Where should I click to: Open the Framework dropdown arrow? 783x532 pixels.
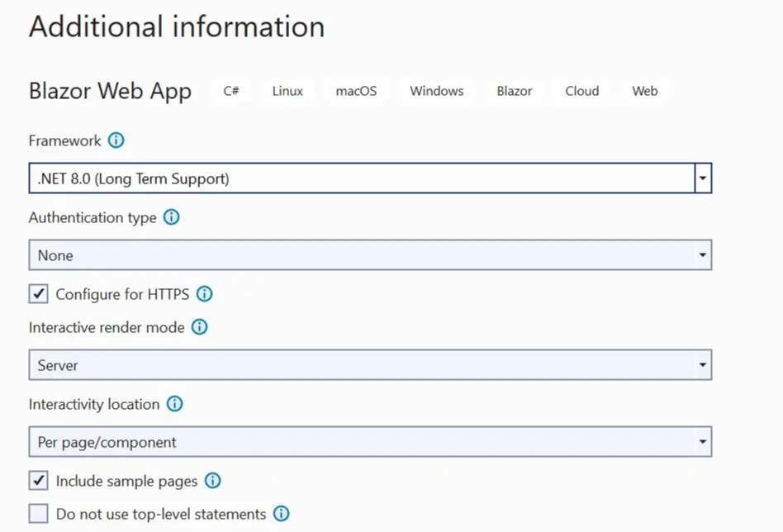tap(703, 178)
